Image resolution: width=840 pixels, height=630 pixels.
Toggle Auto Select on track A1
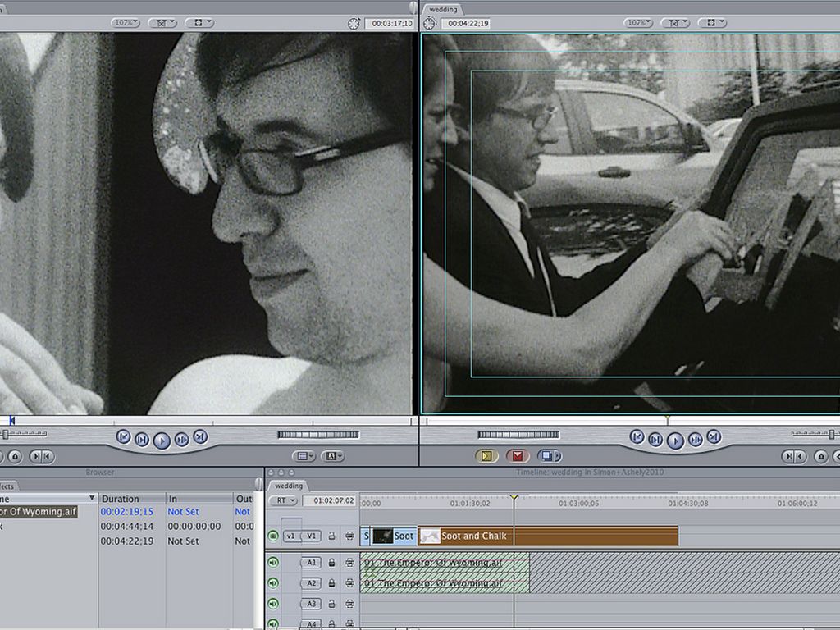[x=349, y=563]
